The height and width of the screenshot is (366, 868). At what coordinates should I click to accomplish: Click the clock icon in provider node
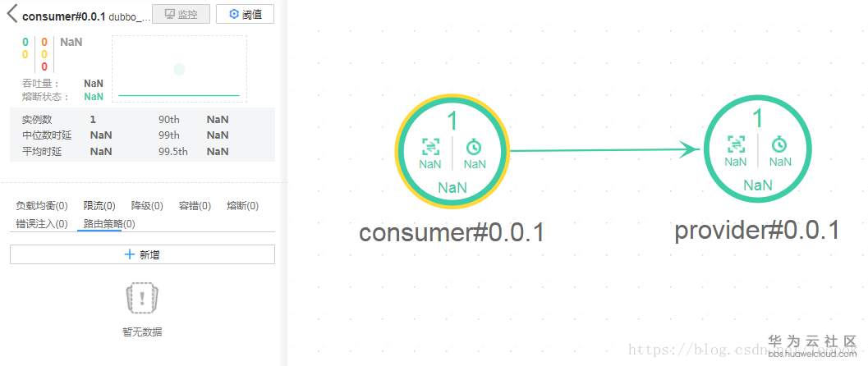[x=779, y=145]
